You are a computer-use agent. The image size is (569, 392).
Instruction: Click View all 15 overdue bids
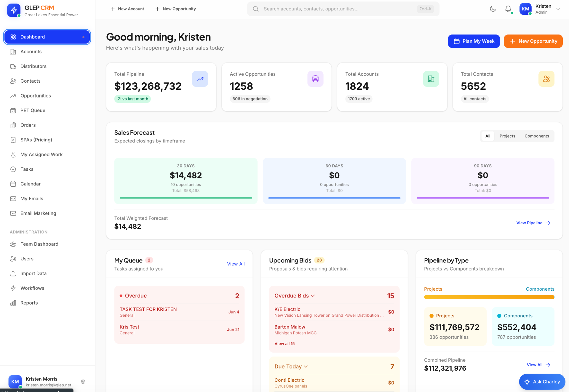pos(284,344)
